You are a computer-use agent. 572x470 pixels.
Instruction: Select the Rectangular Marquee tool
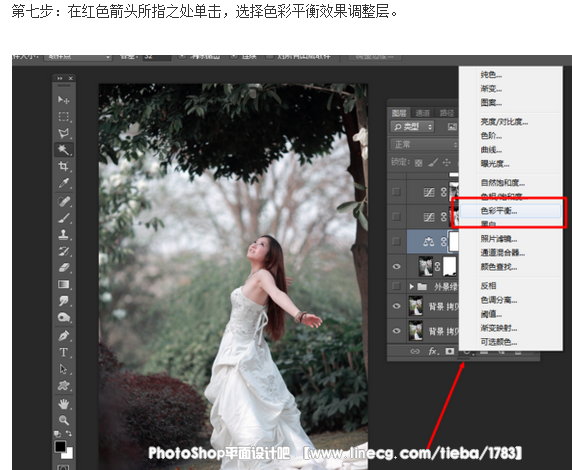[x=63, y=116]
